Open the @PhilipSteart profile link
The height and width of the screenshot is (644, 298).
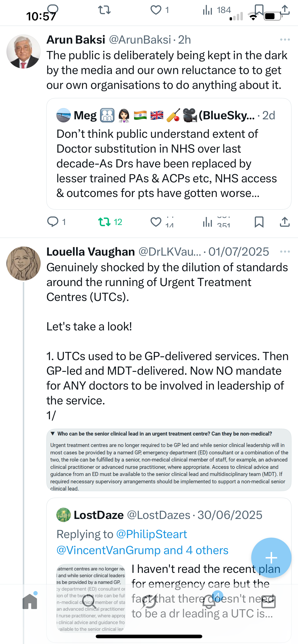(x=151, y=534)
